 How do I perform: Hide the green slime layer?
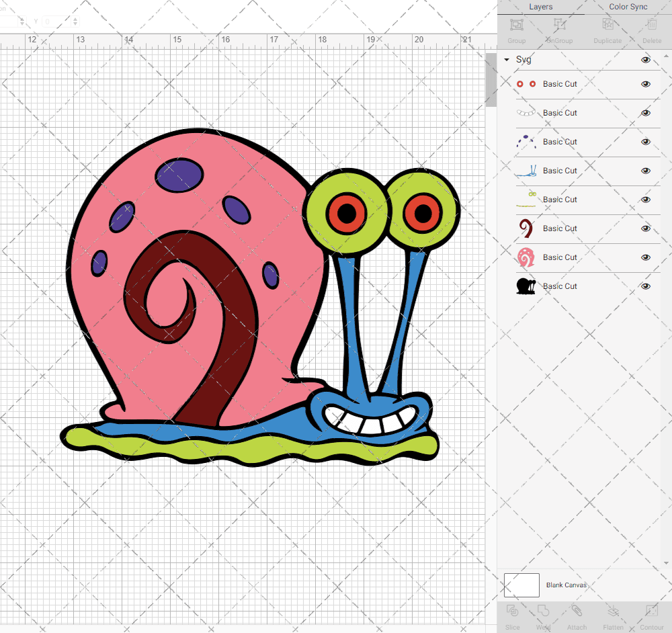click(x=645, y=200)
